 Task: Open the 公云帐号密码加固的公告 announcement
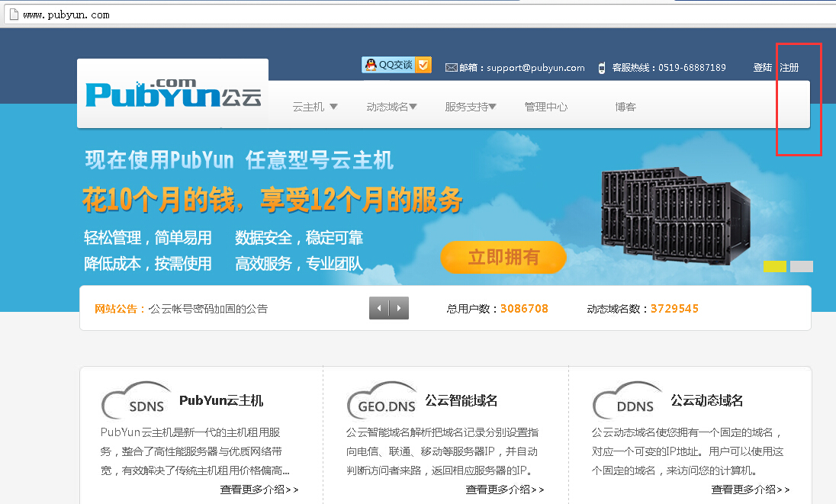[208, 309]
